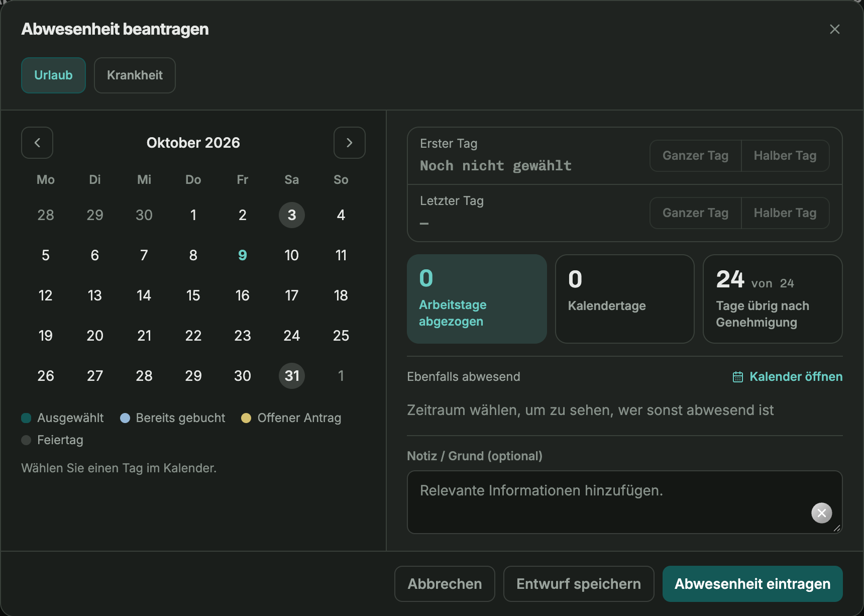864x616 pixels.
Task: Click the calendar icon beside Kalender öffnen
Action: coord(738,377)
